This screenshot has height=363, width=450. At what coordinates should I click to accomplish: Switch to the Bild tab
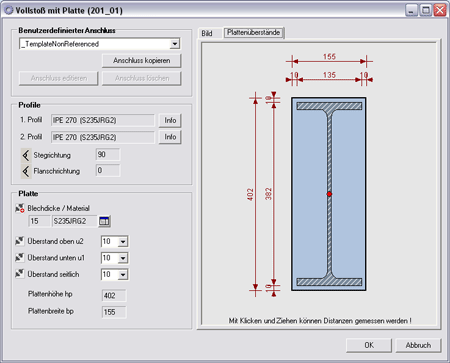207,33
